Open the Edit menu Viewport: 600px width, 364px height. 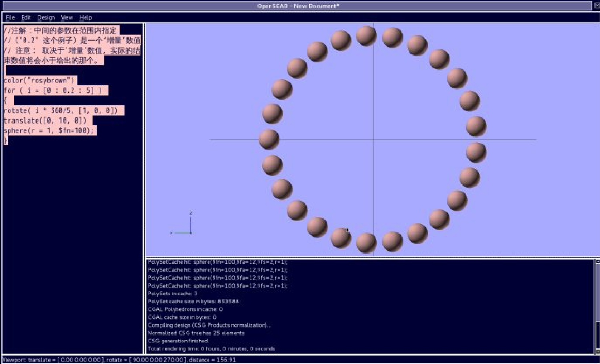26,18
